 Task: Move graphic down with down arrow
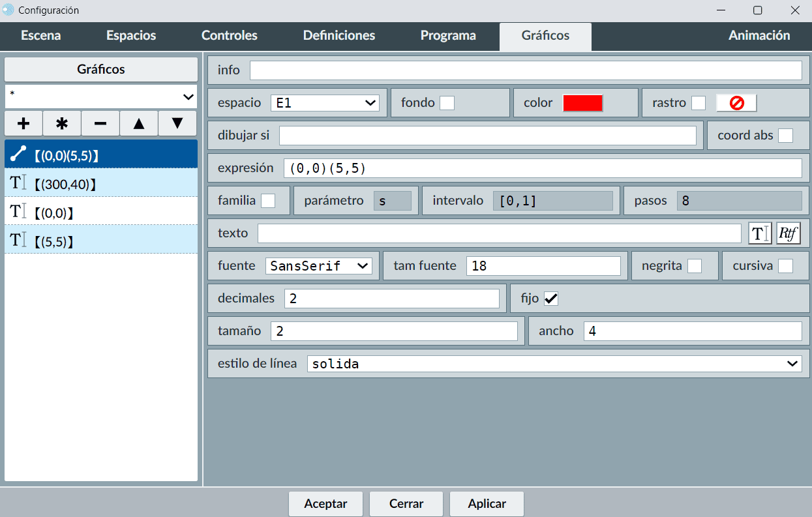tap(177, 123)
